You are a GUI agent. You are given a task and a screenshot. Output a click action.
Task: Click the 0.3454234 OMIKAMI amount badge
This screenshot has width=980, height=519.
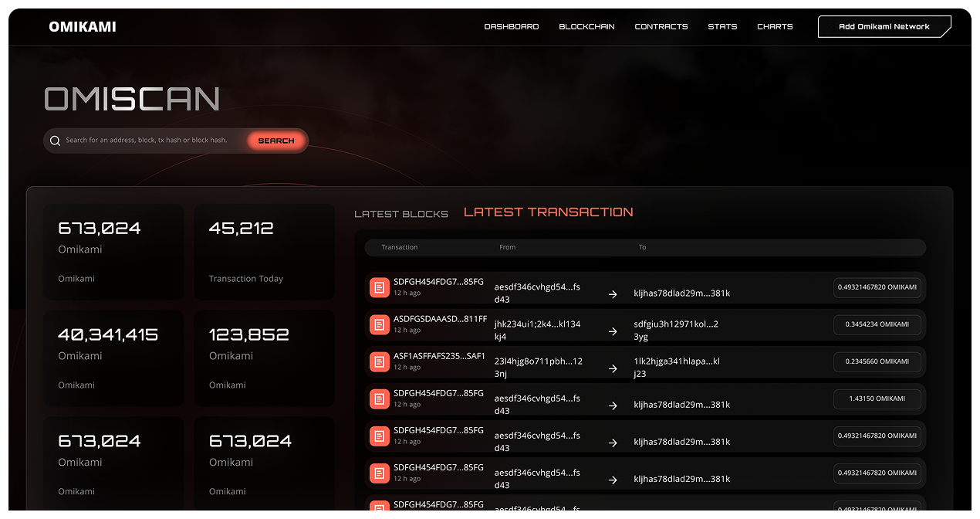pyautogui.click(x=877, y=325)
